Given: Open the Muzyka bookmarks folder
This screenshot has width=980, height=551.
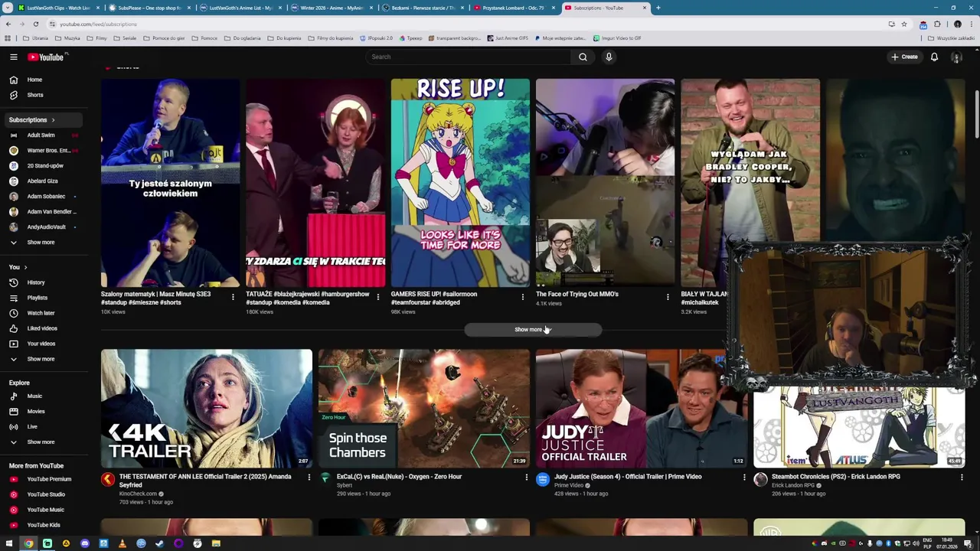Looking at the screenshot, I should [67, 37].
